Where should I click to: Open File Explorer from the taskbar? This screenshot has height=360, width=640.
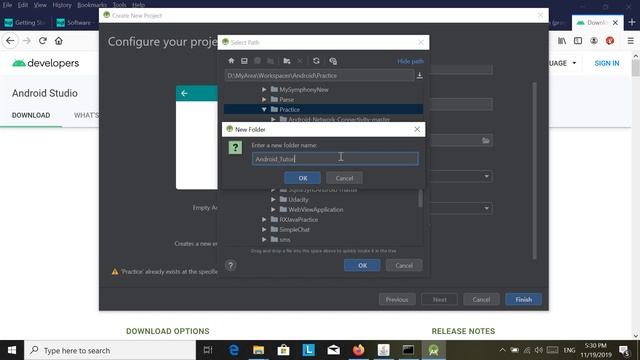258,350
